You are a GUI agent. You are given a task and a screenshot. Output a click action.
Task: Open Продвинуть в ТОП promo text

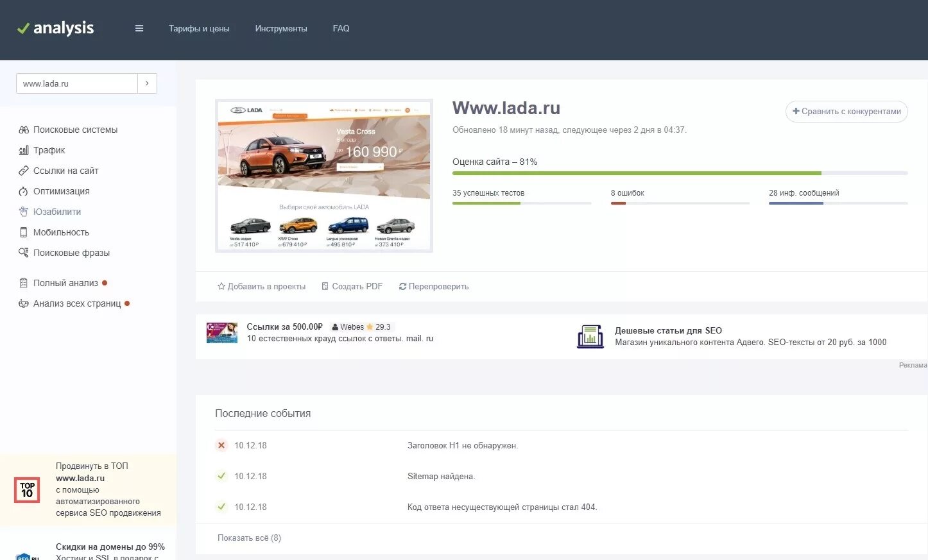(x=108, y=489)
